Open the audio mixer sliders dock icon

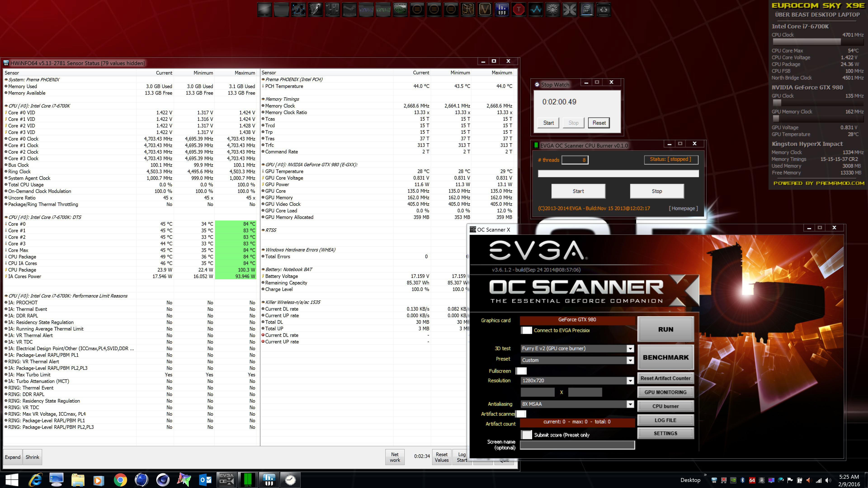pos(332,9)
